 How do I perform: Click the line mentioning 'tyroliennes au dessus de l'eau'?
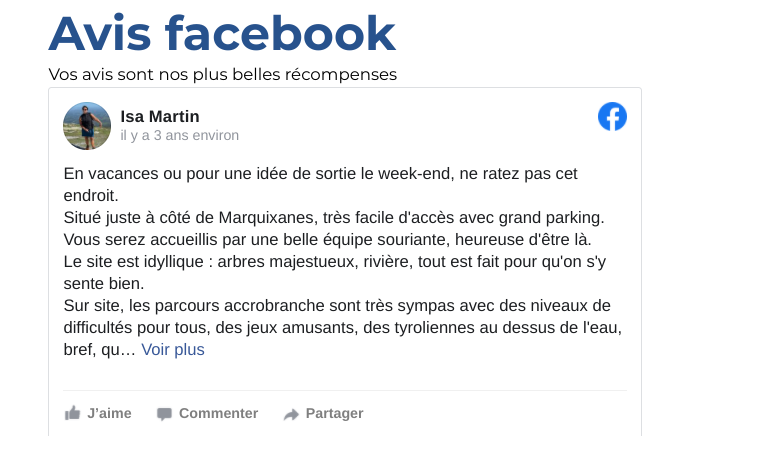pos(343,327)
